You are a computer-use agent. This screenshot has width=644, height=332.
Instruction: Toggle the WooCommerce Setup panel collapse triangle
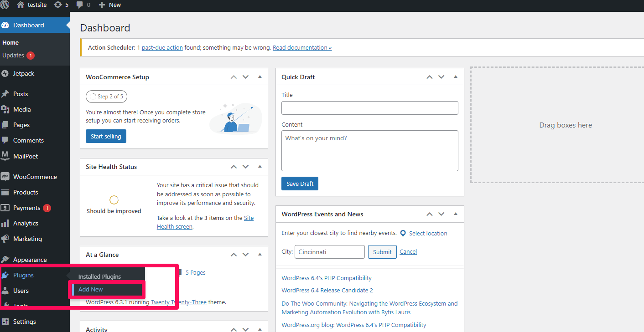click(260, 77)
